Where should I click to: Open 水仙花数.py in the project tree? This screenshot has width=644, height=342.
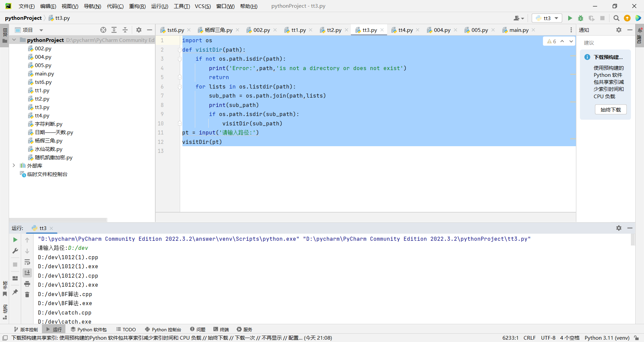click(x=48, y=149)
